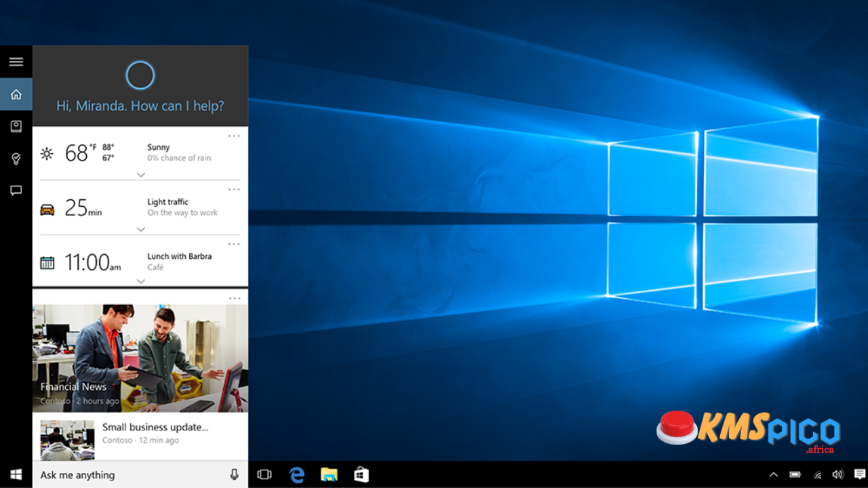Click On the way to work text

point(182,213)
